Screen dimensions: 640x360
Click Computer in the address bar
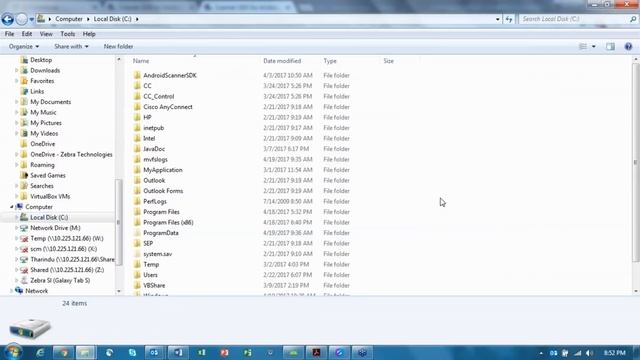pos(69,19)
